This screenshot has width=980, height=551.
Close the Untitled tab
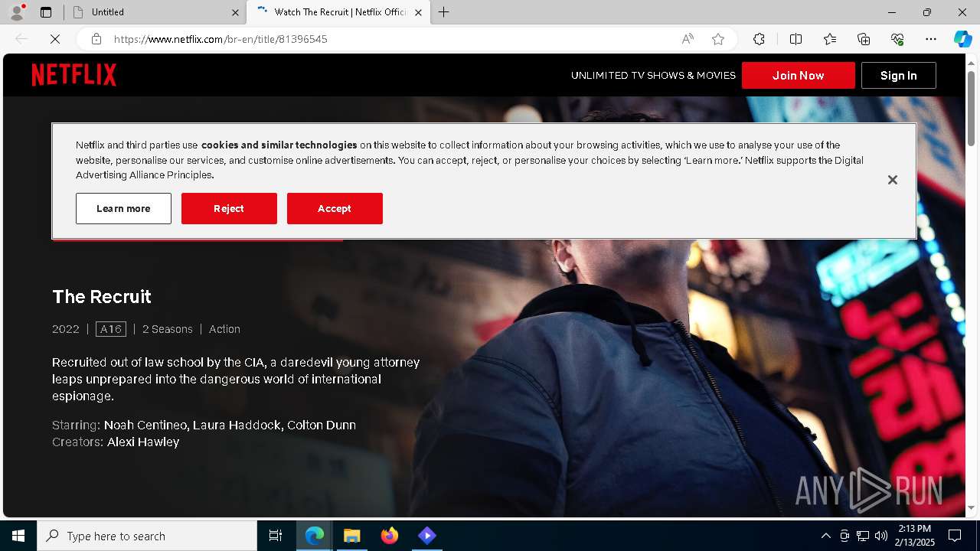(x=235, y=12)
